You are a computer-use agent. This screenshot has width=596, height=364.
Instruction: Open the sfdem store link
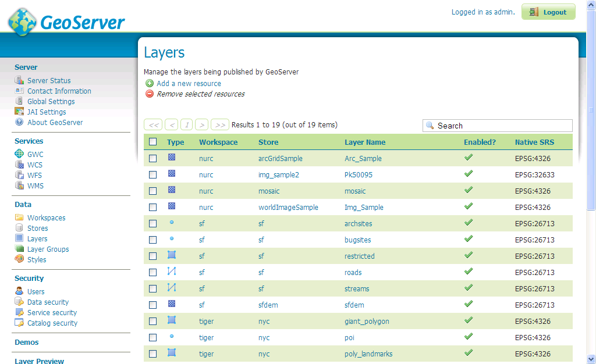pos(268,305)
